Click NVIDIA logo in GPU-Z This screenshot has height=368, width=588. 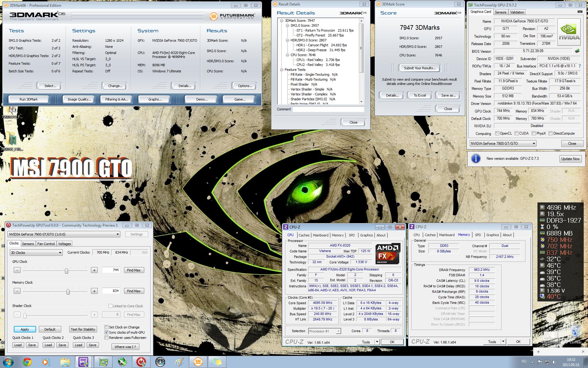pos(569,32)
